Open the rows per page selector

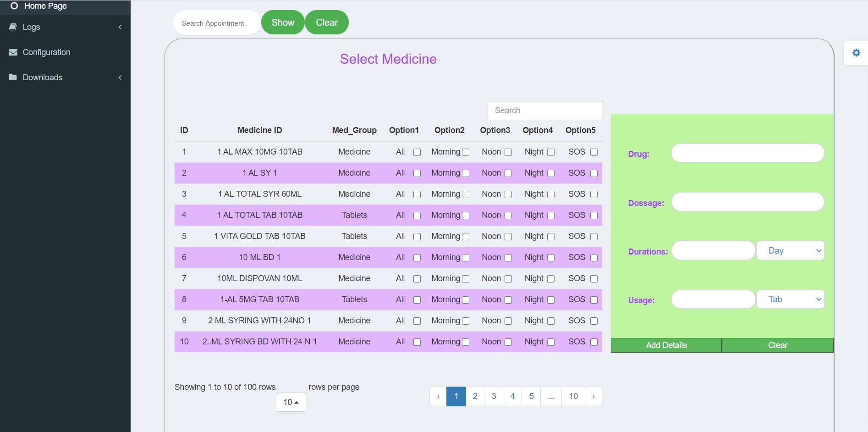pyautogui.click(x=291, y=402)
